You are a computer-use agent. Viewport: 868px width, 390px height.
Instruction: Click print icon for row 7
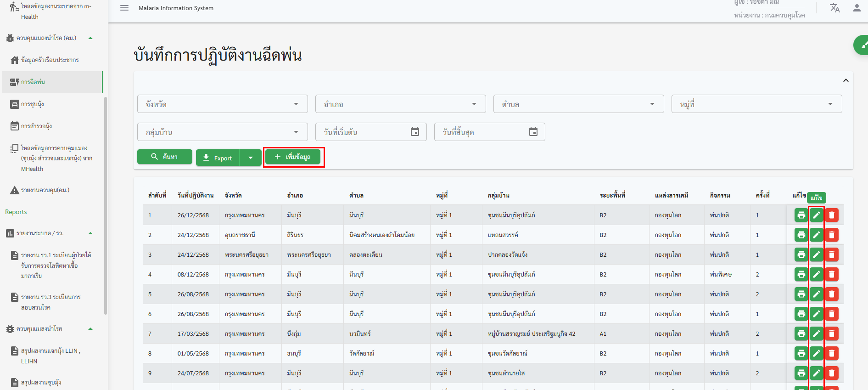coord(801,333)
